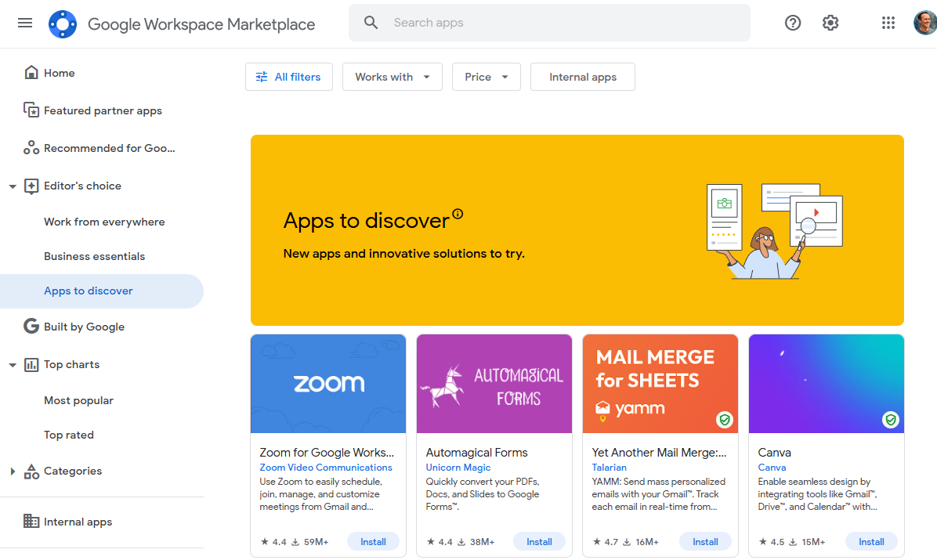Collapse the Top charts section
This screenshot has width=937, height=560.
13,364
